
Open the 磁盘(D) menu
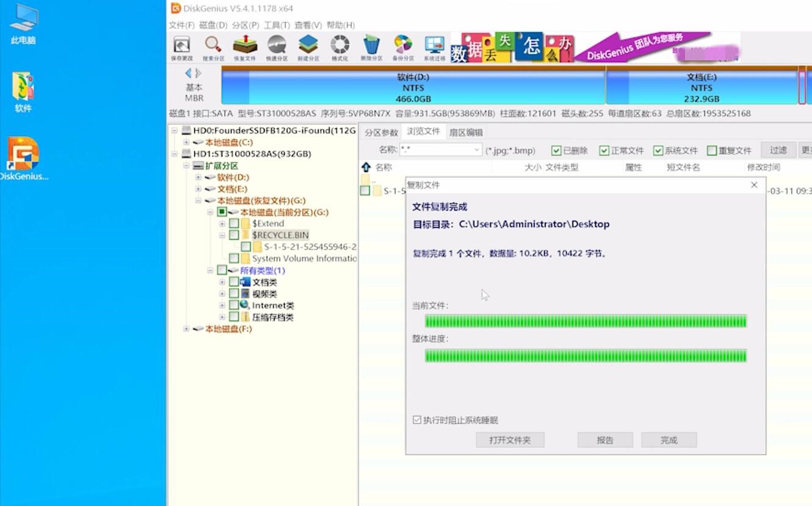(x=213, y=25)
